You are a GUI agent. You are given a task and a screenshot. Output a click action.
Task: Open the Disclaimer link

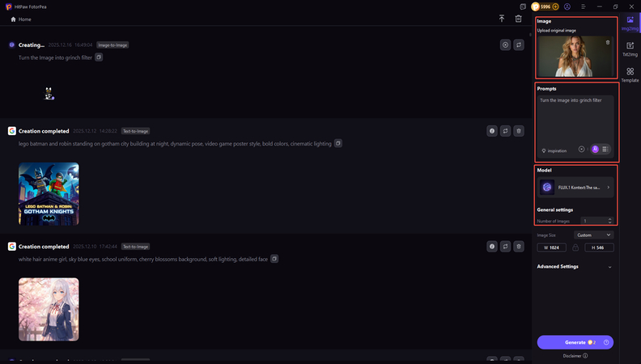pos(575,355)
